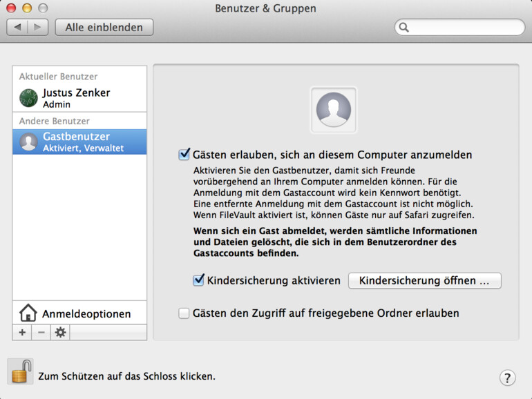Enable guest access to shared folders
Image resolution: width=532 pixels, height=399 pixels.
184,313
